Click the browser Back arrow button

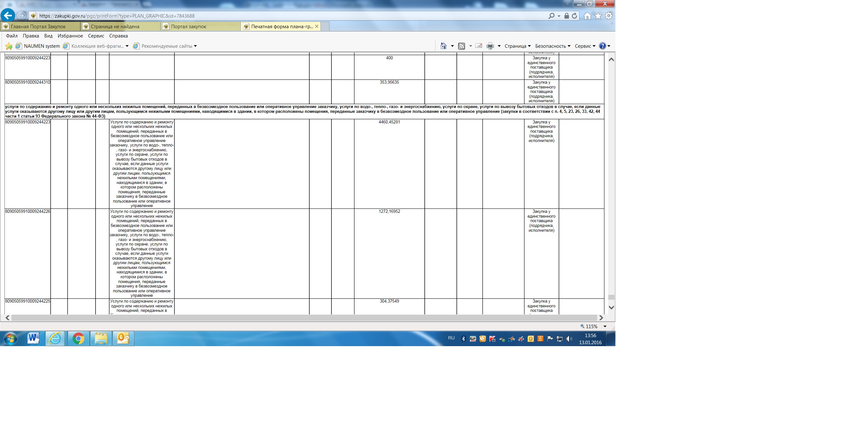[8, 15]
